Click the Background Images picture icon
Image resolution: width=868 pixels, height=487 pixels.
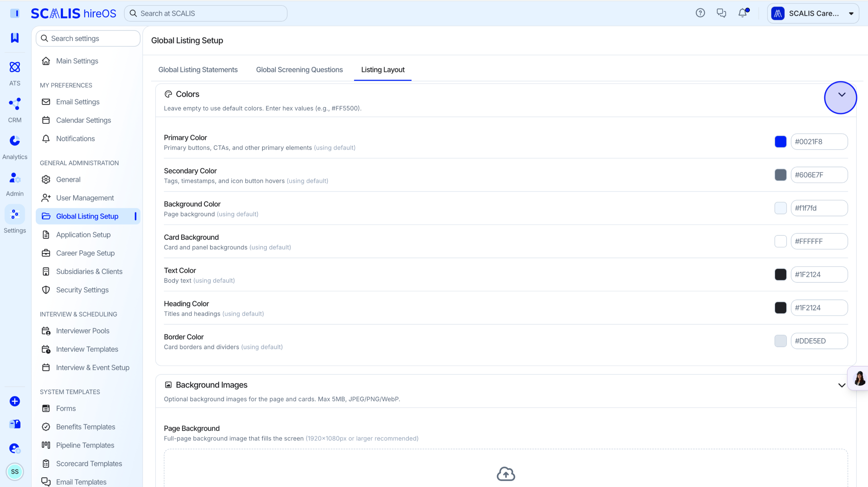[168, 385]
